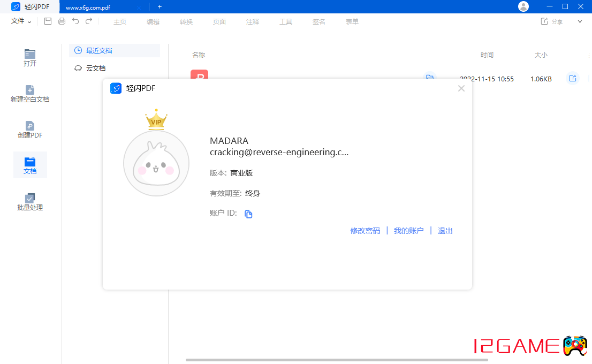The width and height of the screenshot is (592, 364).
Task: Click the print icon in the toolbar
Action: (62, 21)
